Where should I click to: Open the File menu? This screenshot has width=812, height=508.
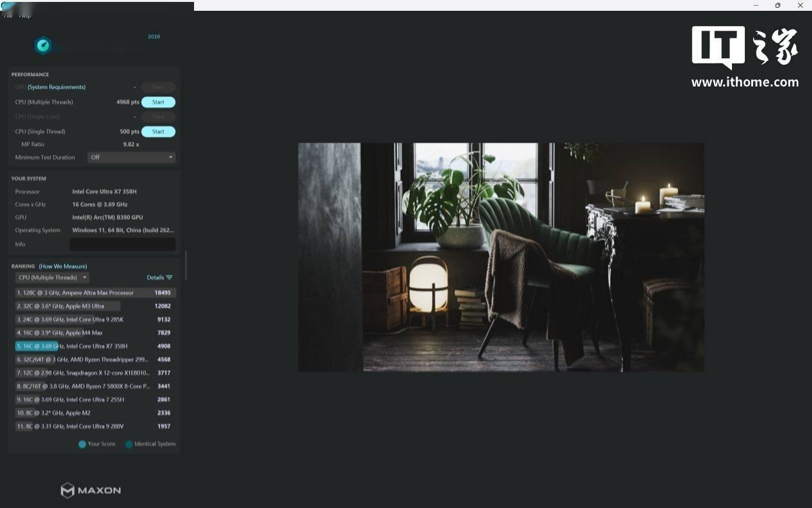[x=8, y=15]
